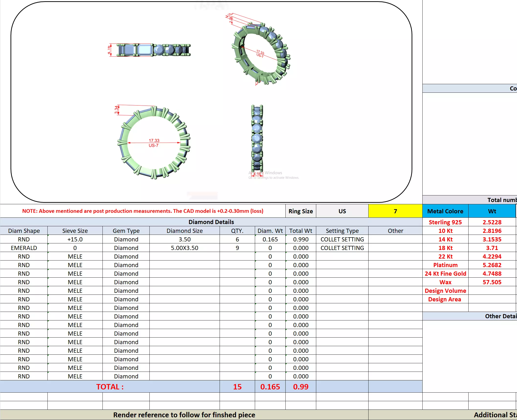Viewport: 517px width, 420px height.
Task: Click the edge-on ring view image
Action: tap(257, 138)
